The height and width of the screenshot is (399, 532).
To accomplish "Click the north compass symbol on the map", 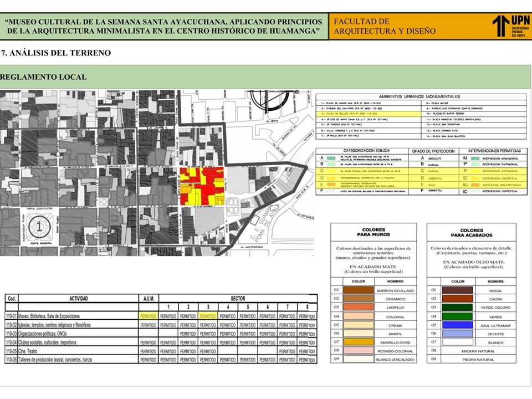I will point(269,101).
